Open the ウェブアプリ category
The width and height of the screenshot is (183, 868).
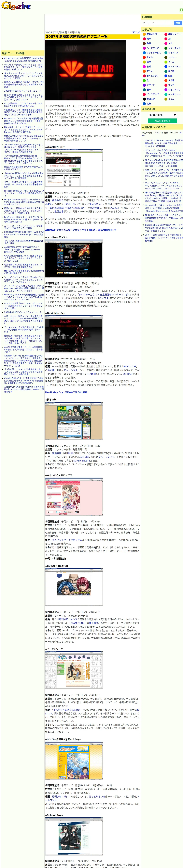[x=174, y=90]
